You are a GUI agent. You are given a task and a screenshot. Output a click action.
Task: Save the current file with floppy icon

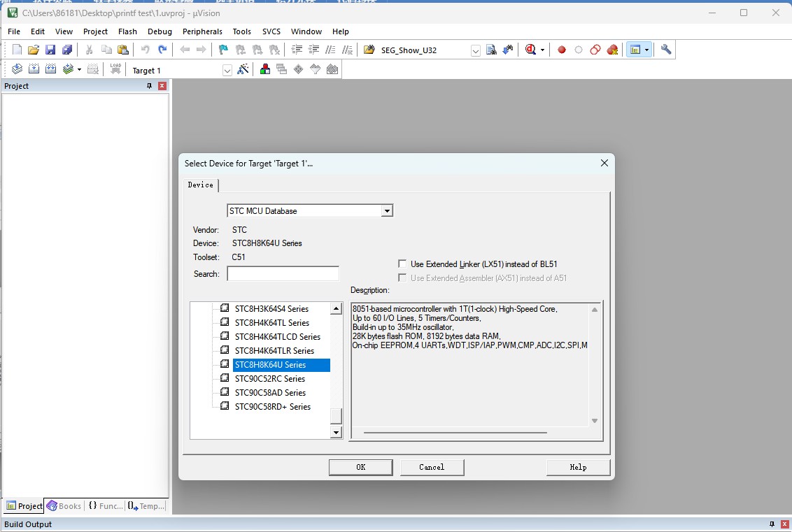click(50, 50)
